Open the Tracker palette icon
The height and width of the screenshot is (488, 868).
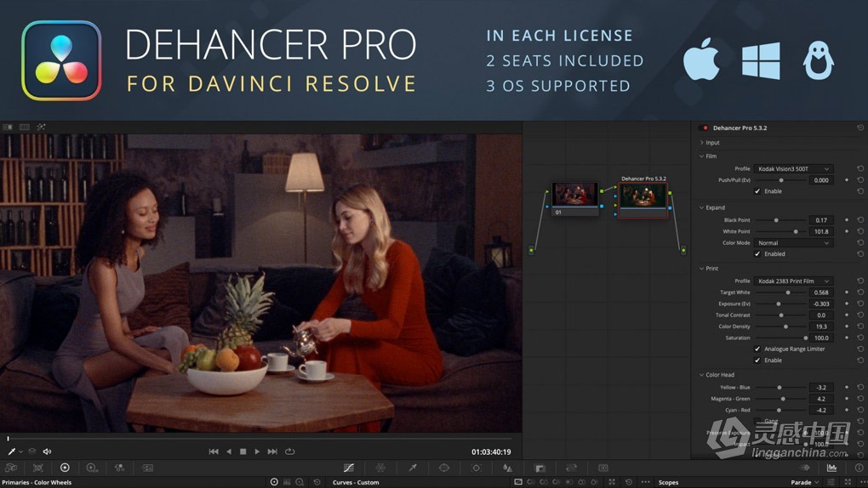click(476, 468)
